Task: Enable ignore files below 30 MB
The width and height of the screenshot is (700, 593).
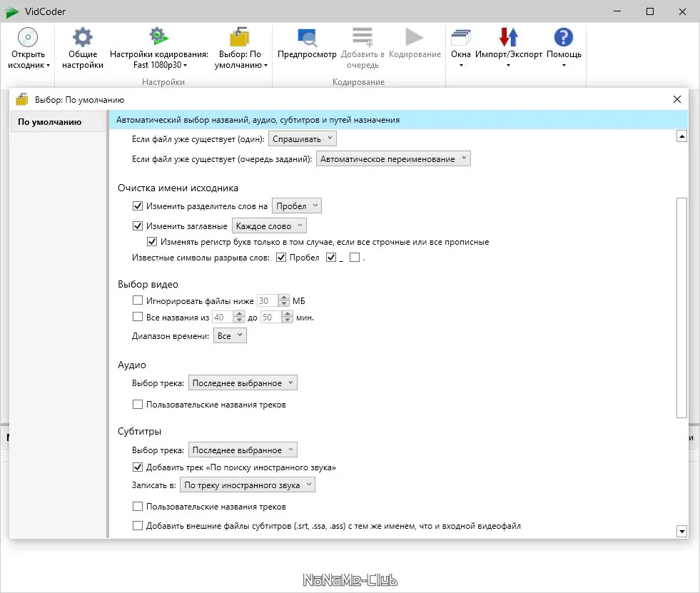Action: coord(138,300)
